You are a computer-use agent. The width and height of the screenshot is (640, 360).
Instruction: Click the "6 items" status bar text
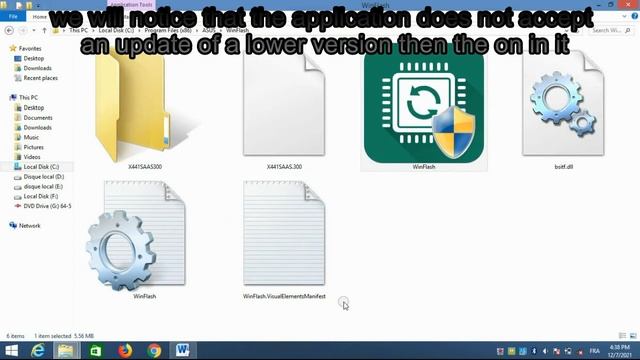click(16, 336)
